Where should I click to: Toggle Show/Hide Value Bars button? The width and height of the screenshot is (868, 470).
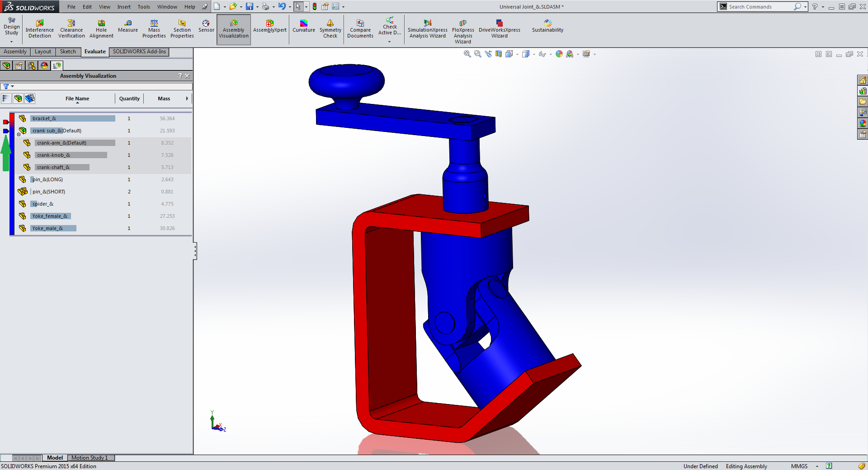(x=6, y=99)
